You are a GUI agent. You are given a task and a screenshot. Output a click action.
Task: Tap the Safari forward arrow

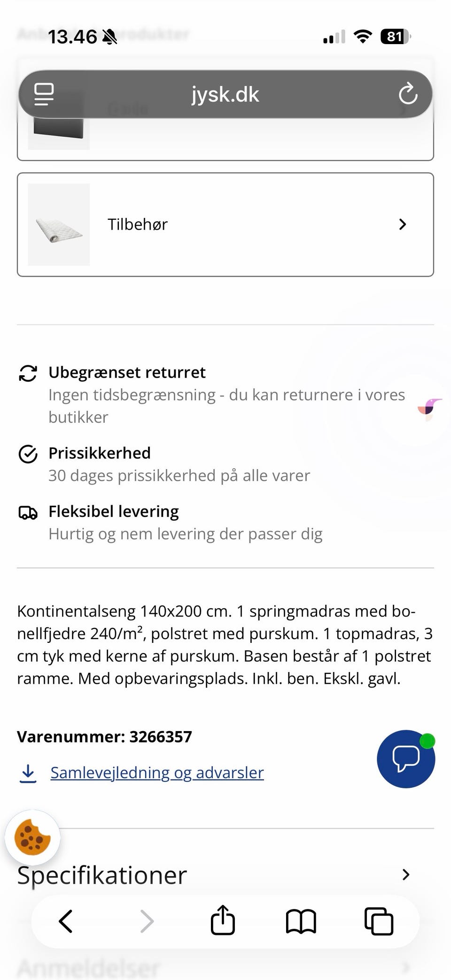coord(147,921)
